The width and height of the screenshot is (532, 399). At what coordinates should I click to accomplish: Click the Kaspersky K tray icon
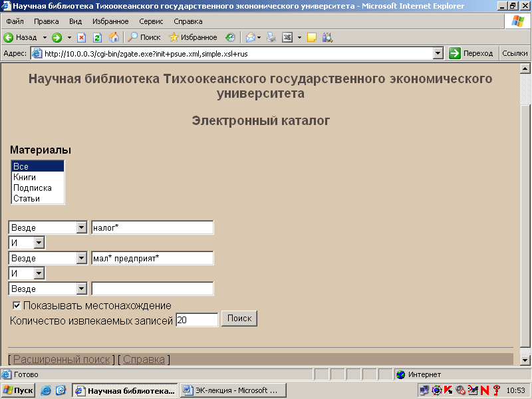[448, 390]
